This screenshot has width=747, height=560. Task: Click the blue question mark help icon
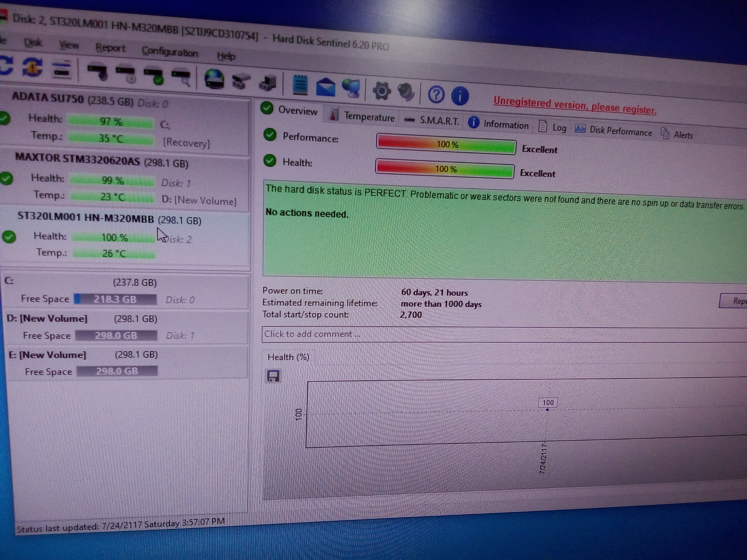pyautogui.click(x=436, y=94)
